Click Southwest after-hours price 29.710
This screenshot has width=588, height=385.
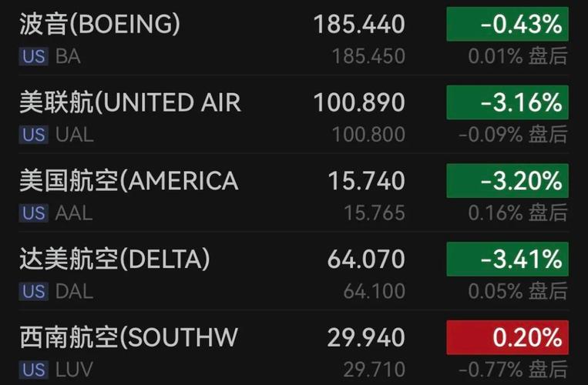(375, 370)
